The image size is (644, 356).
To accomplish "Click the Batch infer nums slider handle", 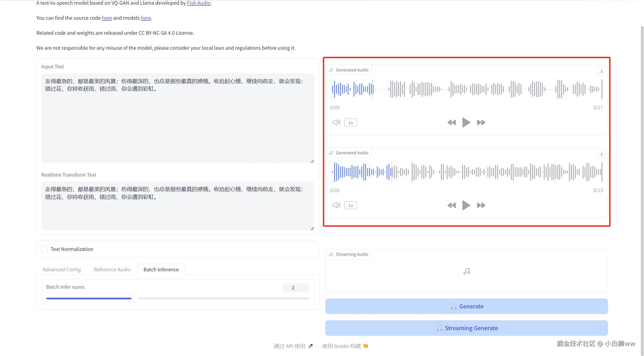I will (x=135, y=299).
